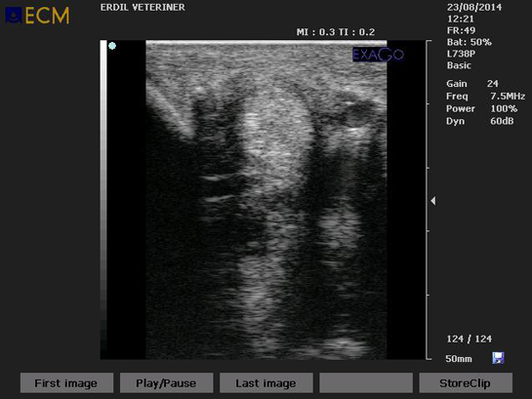Click the blue floppy disk save icon

(x=498, y=358)
